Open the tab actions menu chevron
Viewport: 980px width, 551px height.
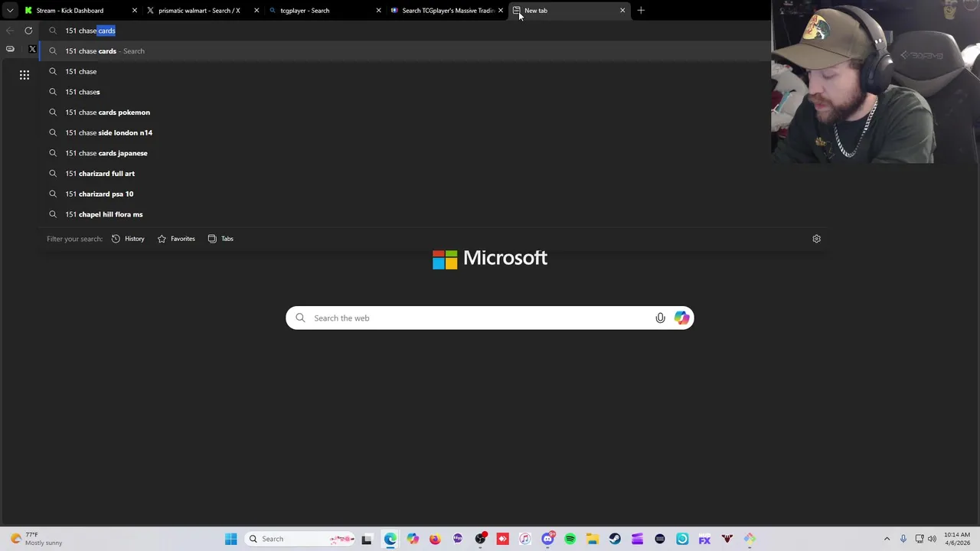(x=10, y=11)
